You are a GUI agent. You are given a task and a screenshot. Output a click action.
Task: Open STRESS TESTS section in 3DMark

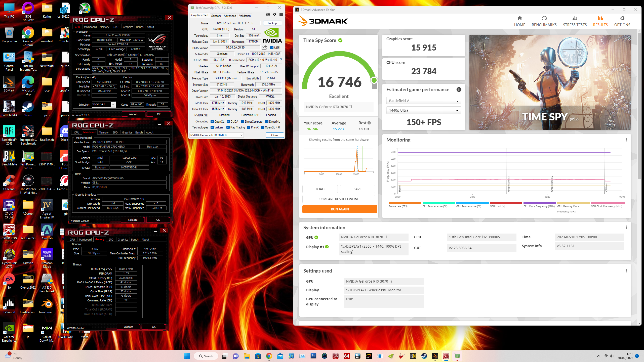tap(575, 21)
